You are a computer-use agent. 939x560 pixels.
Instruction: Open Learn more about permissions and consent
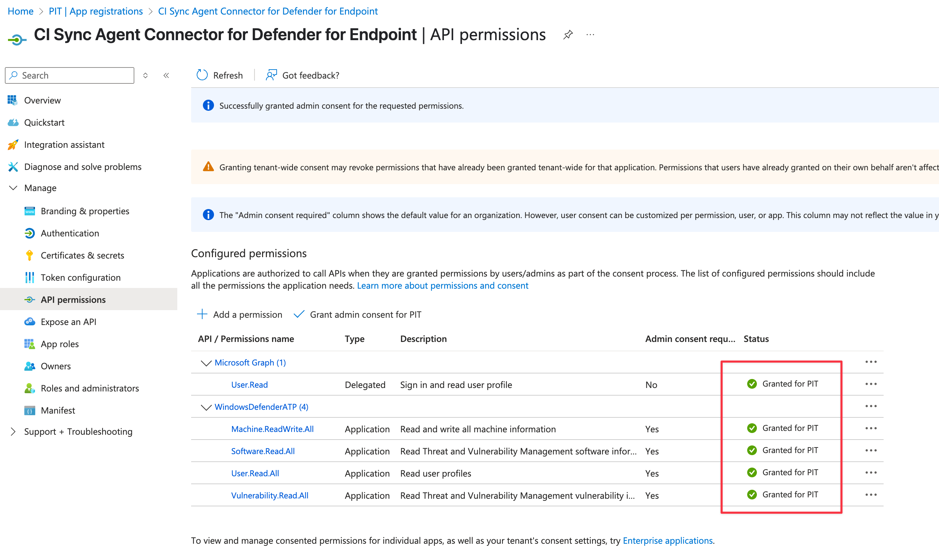point(442,286)
